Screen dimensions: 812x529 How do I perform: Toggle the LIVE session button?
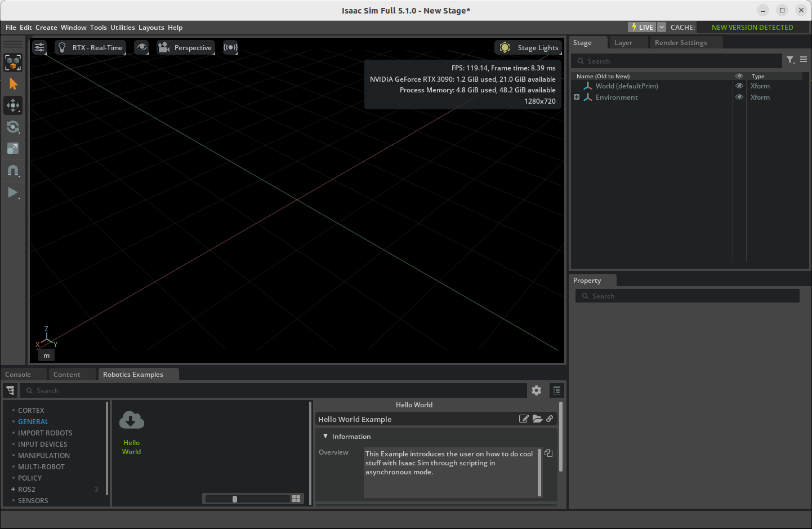click(x=642, y=27)
